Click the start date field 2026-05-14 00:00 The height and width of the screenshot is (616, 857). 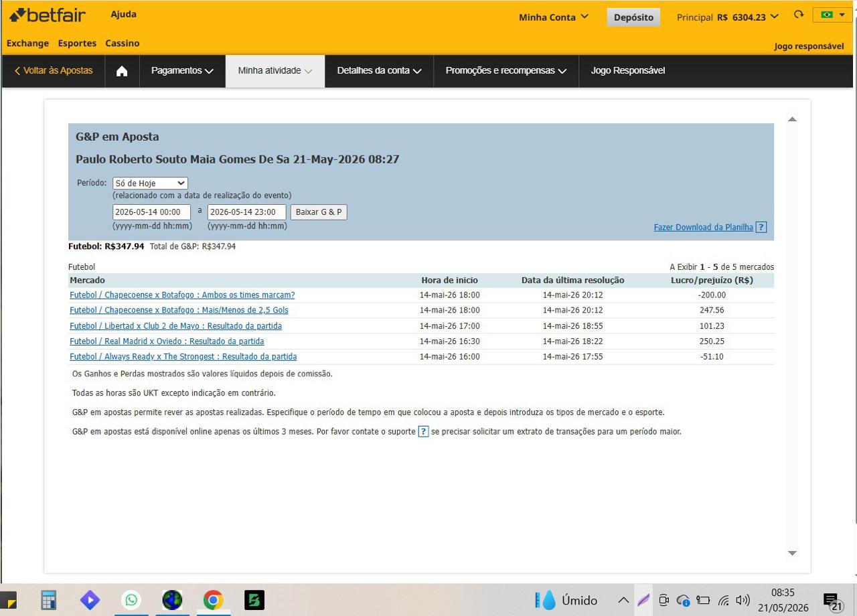click(x=151, y=212)
